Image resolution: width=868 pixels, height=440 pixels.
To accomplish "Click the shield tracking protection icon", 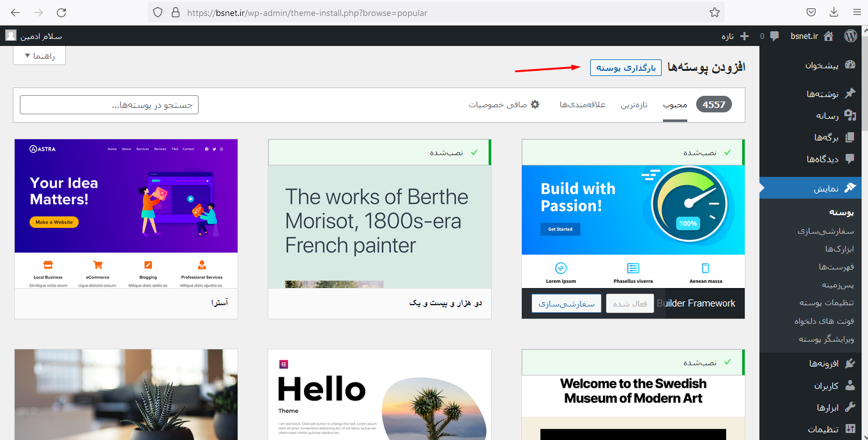I will point(158,12).
